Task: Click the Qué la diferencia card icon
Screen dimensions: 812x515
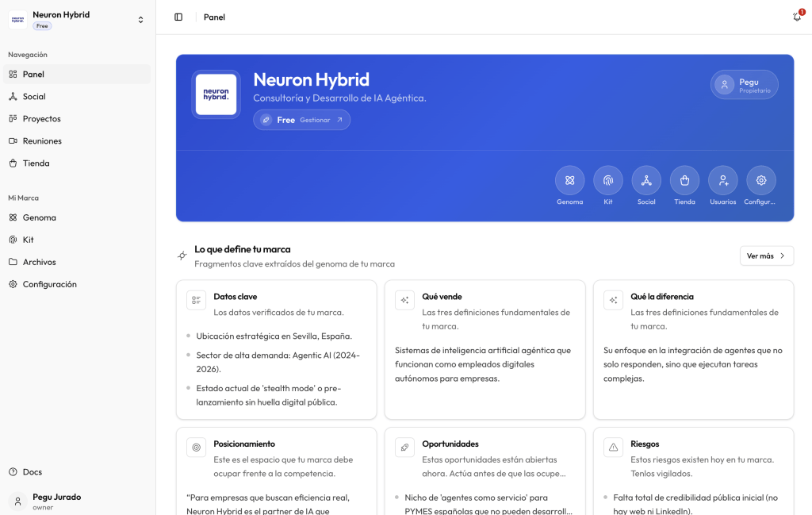Action: [x=613, y=300]
